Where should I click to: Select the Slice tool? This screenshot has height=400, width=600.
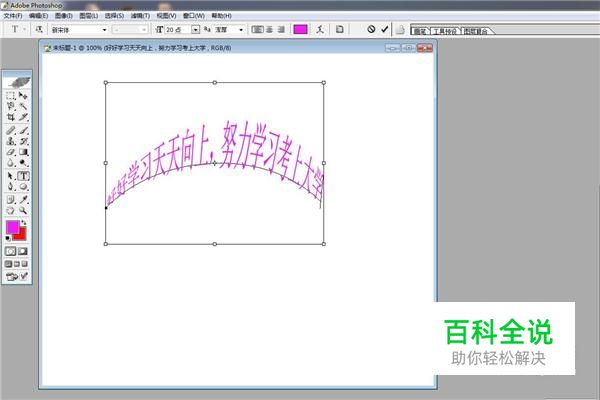[23, 117]
